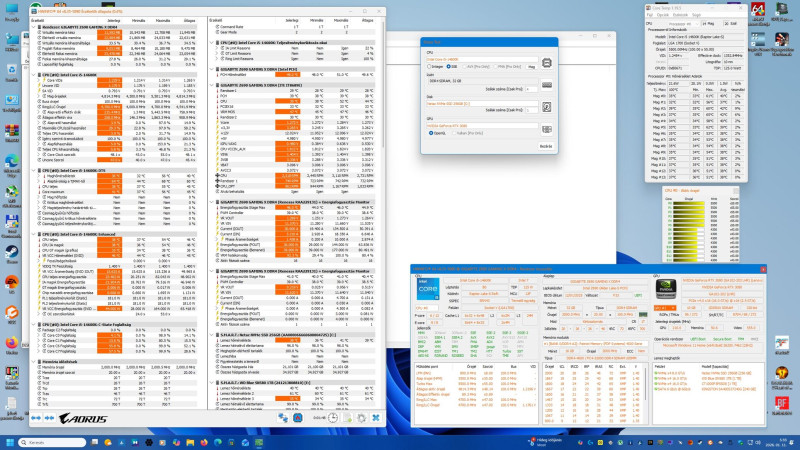Open the CPU #0 dropdown in the summary window
The width and height of the screenshot is (800, 450).
point(427,308)
